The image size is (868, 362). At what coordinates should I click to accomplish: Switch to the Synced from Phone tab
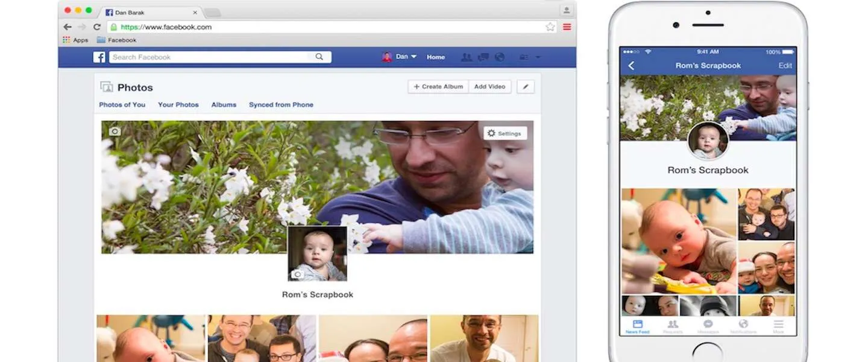pos(281,104)
